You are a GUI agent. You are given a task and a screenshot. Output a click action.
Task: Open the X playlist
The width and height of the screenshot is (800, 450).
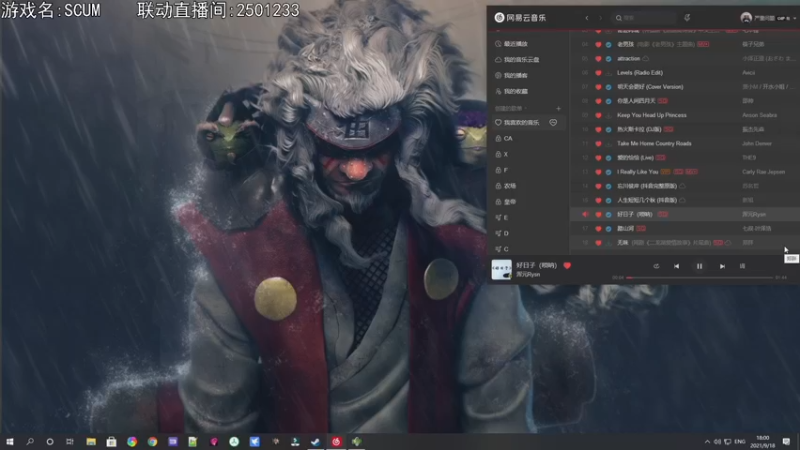502,154
